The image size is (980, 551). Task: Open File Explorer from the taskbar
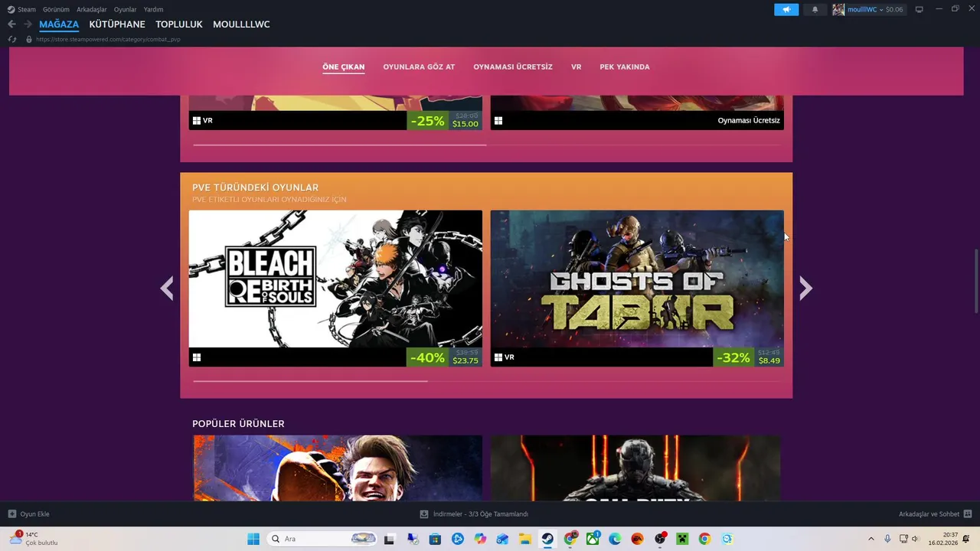(x=525, y=539)
